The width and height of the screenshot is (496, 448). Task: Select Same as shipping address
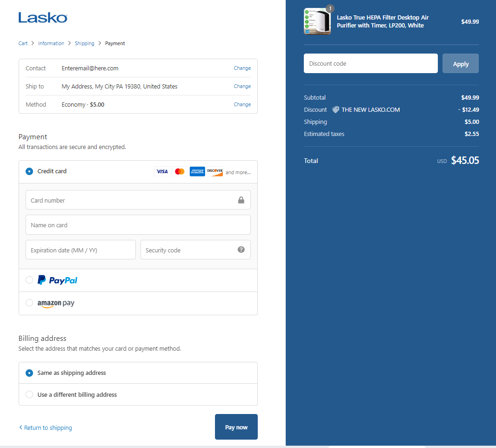pyautogui.click(x=29, y=373)
